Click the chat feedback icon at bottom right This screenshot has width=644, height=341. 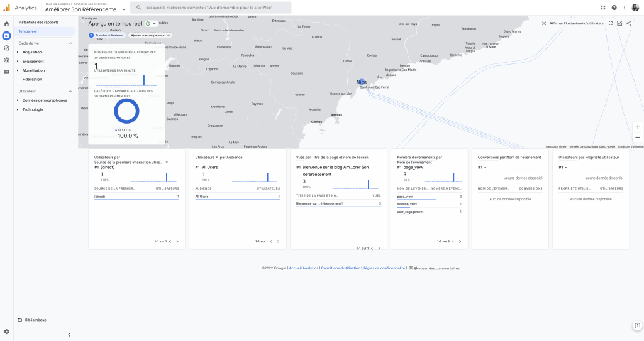click(x=636, y=325)
